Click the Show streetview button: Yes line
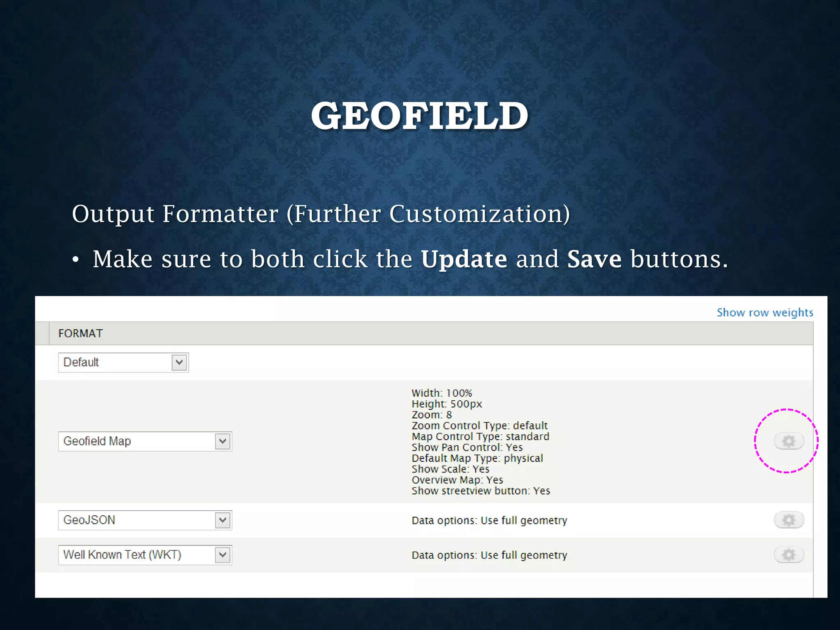 481,491
